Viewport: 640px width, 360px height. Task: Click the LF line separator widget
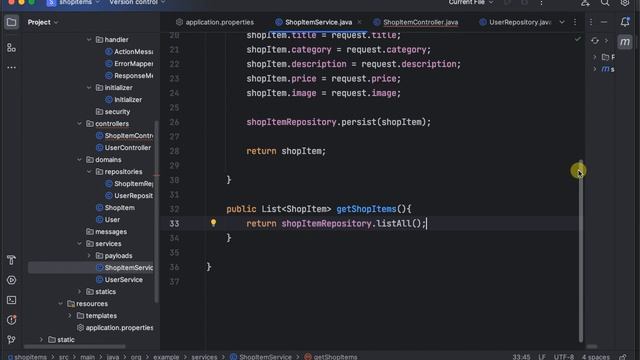[542, 357]
